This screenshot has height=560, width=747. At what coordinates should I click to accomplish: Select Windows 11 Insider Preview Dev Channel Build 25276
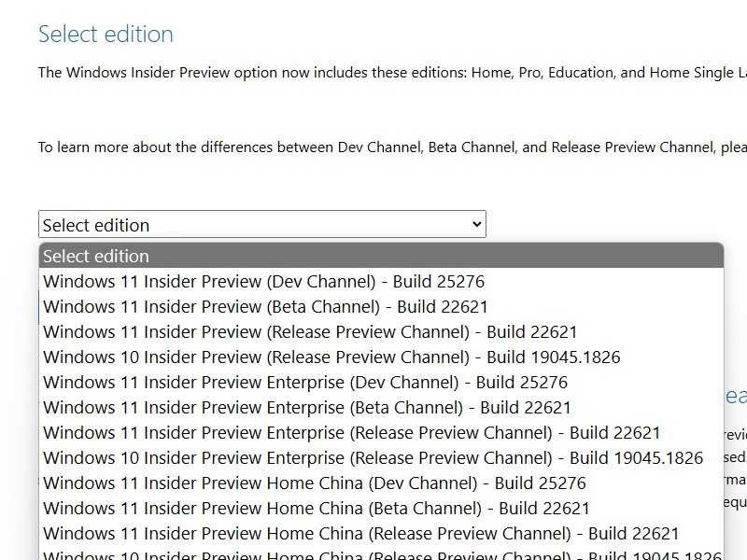263,281
